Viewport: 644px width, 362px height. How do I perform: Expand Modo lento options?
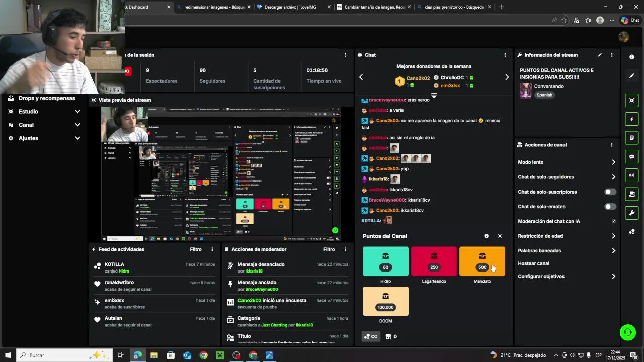coord(613,162)
